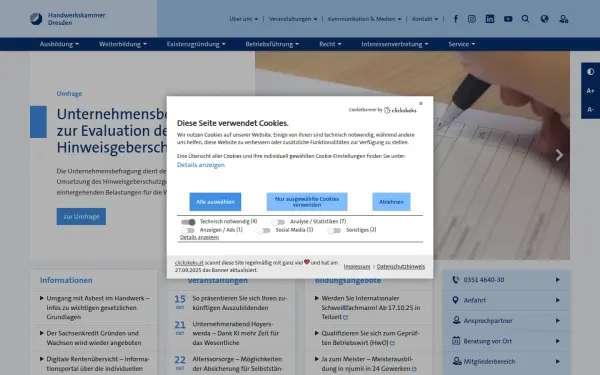Open Ja zum Meister offer link
This screenshot has width=600, height=375.
point(369,364)
